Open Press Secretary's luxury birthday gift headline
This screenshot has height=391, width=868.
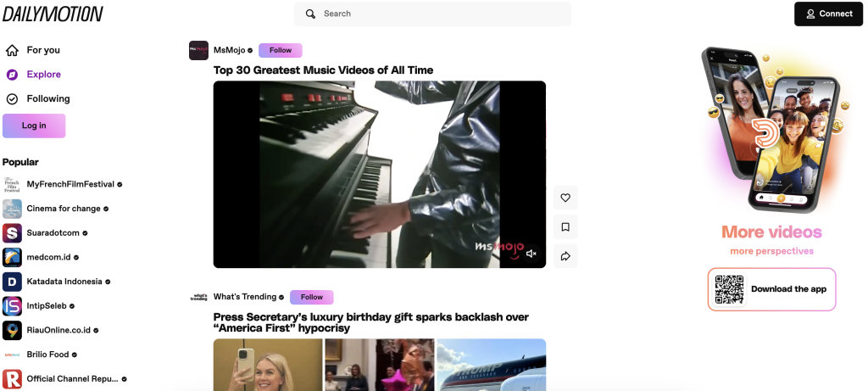(371, 323)
